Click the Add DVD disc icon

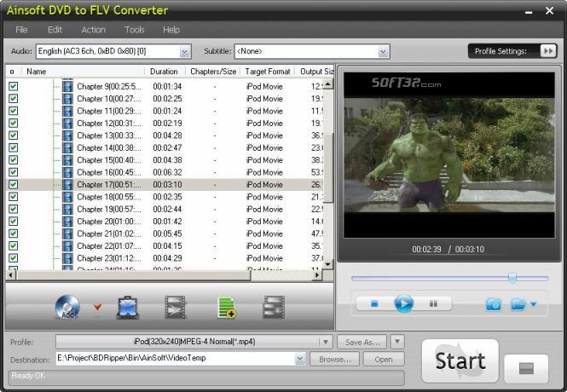coord(67,308)
